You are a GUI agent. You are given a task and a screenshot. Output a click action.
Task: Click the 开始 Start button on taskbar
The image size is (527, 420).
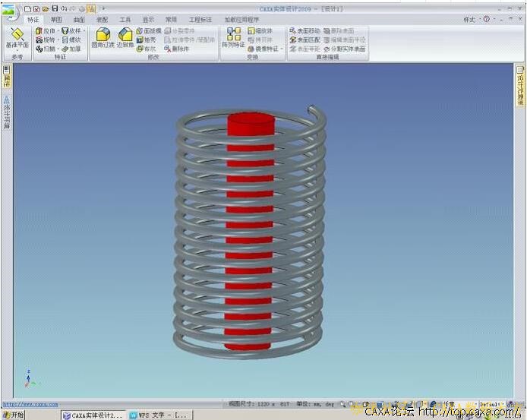[13, 415]
